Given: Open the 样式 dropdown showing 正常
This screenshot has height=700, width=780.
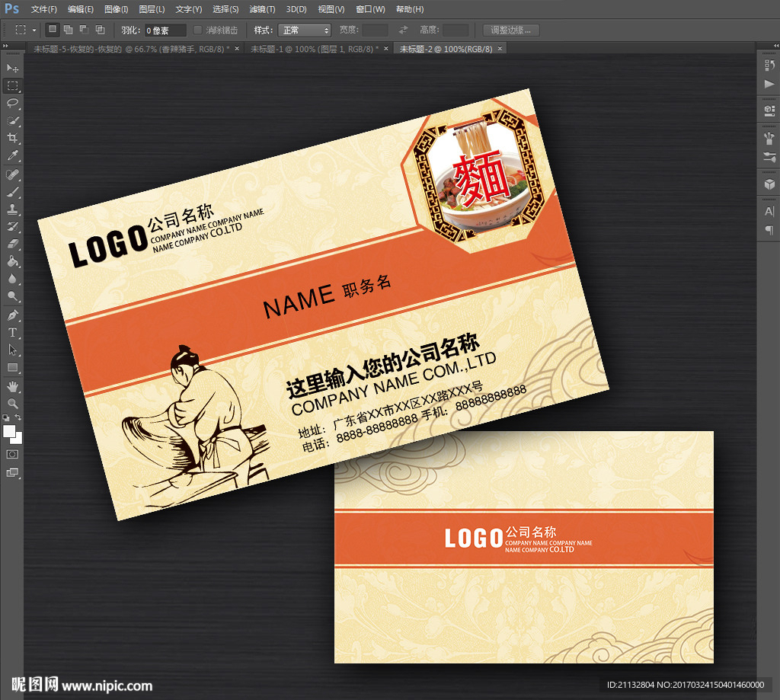Looking at the screenshot, I should coord(305,30).
